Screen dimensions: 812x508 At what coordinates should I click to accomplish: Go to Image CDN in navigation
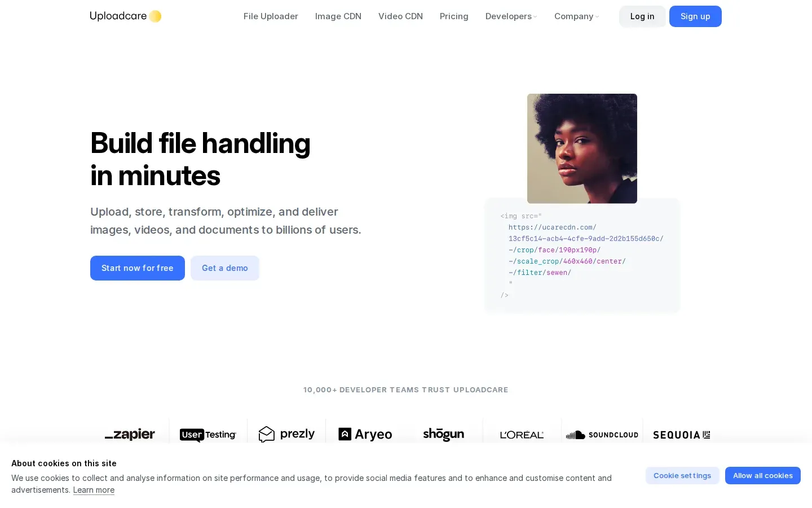(x=338, y=16)
